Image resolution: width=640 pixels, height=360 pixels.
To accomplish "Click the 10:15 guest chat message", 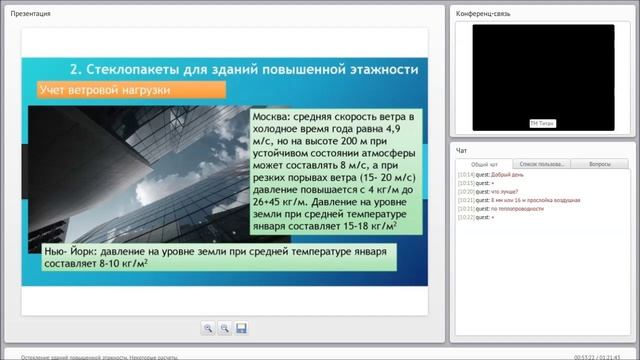I will 476,183.
